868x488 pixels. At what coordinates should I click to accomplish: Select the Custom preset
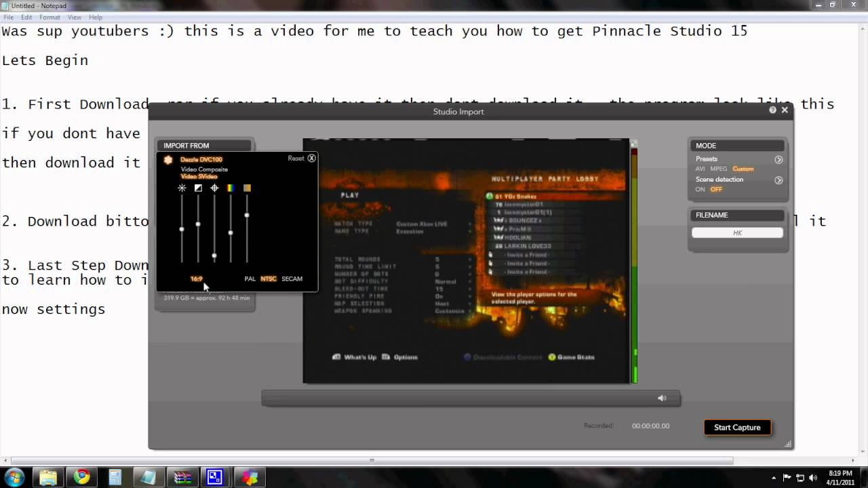743,169
